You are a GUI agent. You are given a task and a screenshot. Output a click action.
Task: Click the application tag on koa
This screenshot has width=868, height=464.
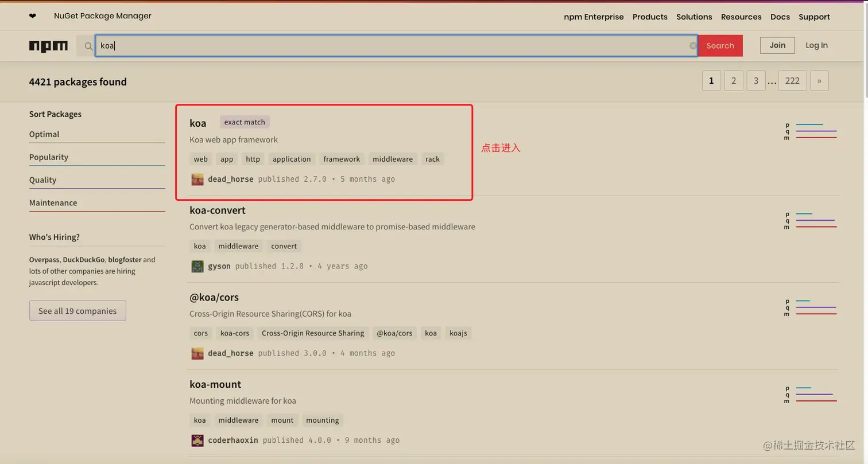pos(292,159)
